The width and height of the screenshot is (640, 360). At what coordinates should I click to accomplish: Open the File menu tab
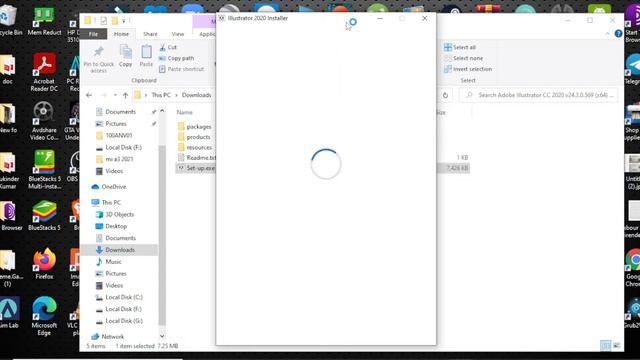click(x=93, y=34)
